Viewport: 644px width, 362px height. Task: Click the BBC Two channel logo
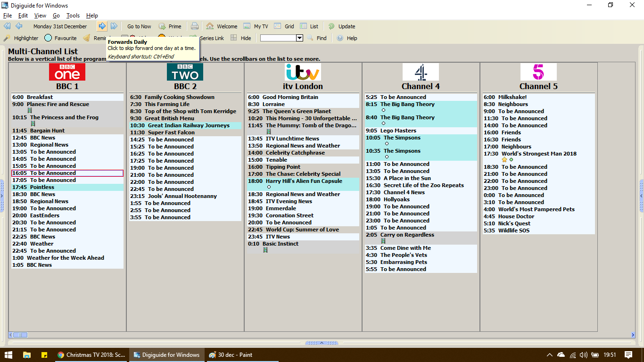pos(185,72)
